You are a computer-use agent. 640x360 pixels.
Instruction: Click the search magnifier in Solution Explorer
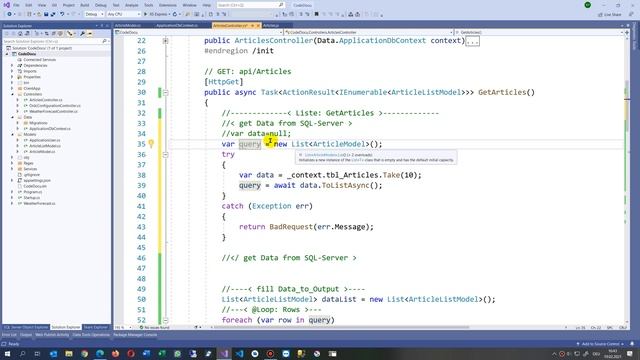pyautogui.click(x=104, y=41)
